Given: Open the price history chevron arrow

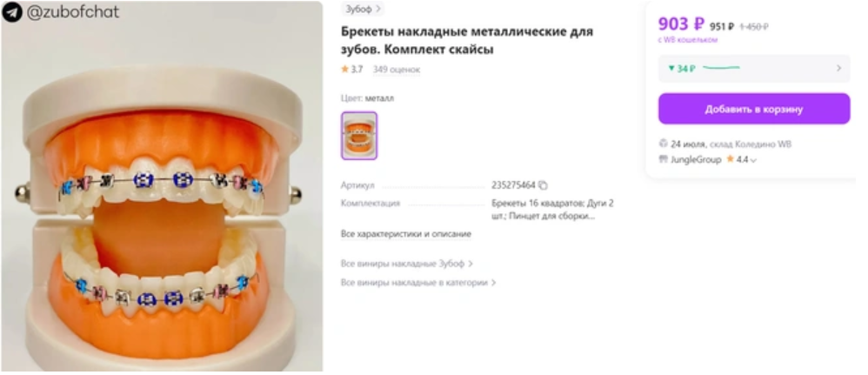Looking at the screenshot, I should 838,68.
